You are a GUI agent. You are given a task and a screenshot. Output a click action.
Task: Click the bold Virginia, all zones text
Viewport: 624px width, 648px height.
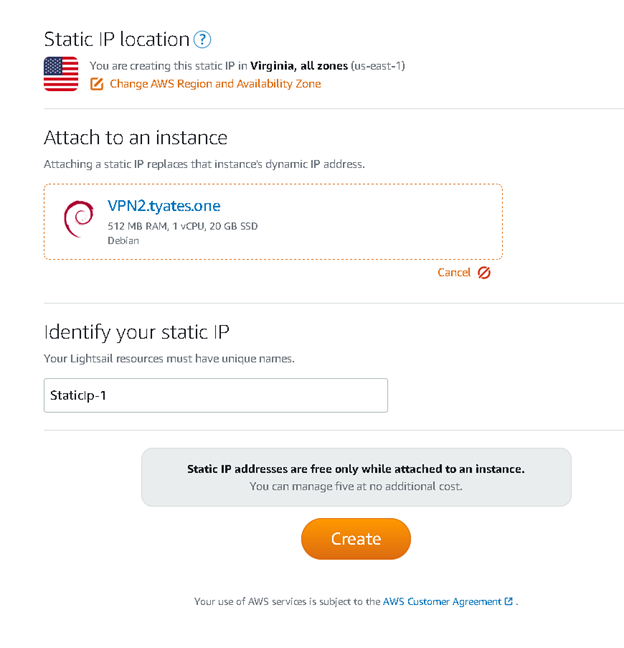(299, 66)
